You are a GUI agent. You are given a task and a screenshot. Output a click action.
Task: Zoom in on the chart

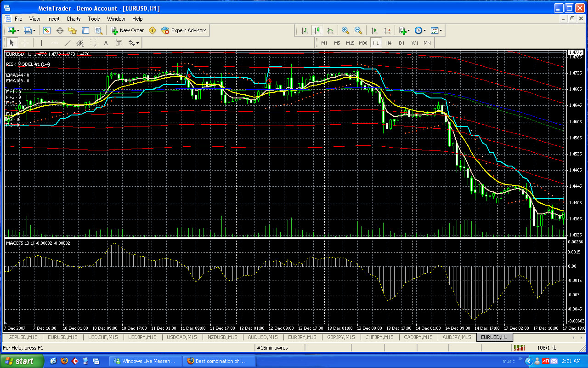[x=345, y=30]
